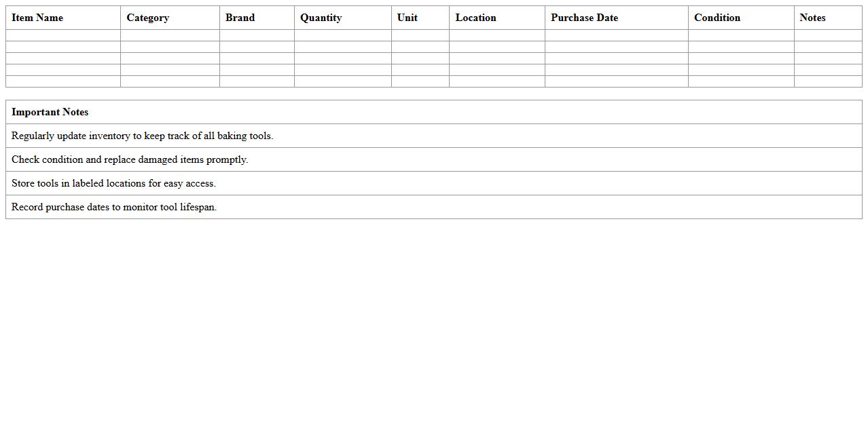The height and width of the screenshot is (441, 868).
Task: Click first empty cell under Condition
Action: tap(740, 35)
